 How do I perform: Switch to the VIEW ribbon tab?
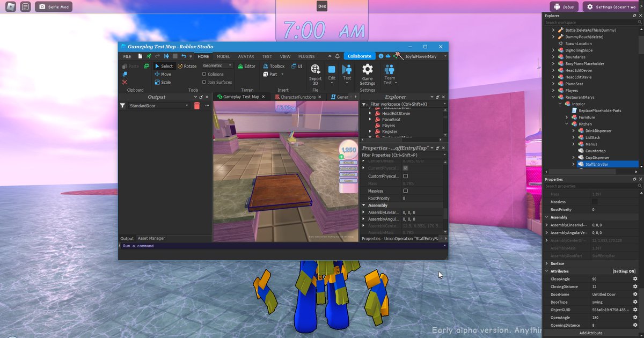(285, 56)
